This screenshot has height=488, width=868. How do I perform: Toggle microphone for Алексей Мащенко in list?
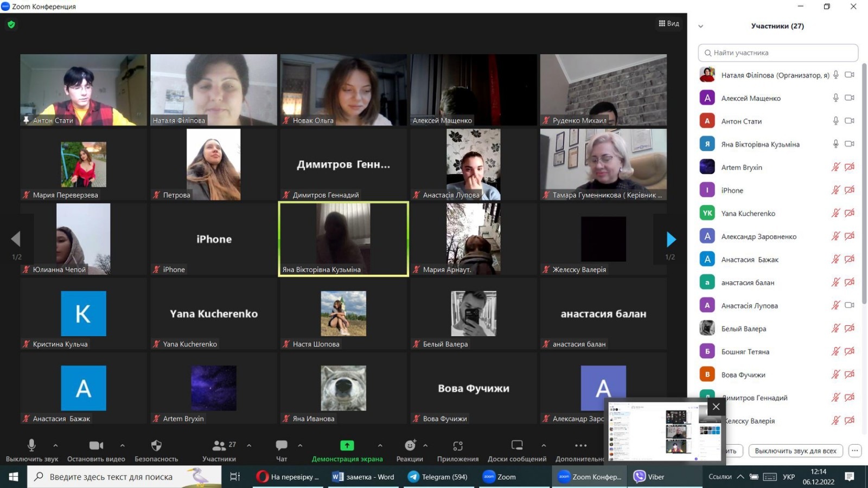pos(835,98)
